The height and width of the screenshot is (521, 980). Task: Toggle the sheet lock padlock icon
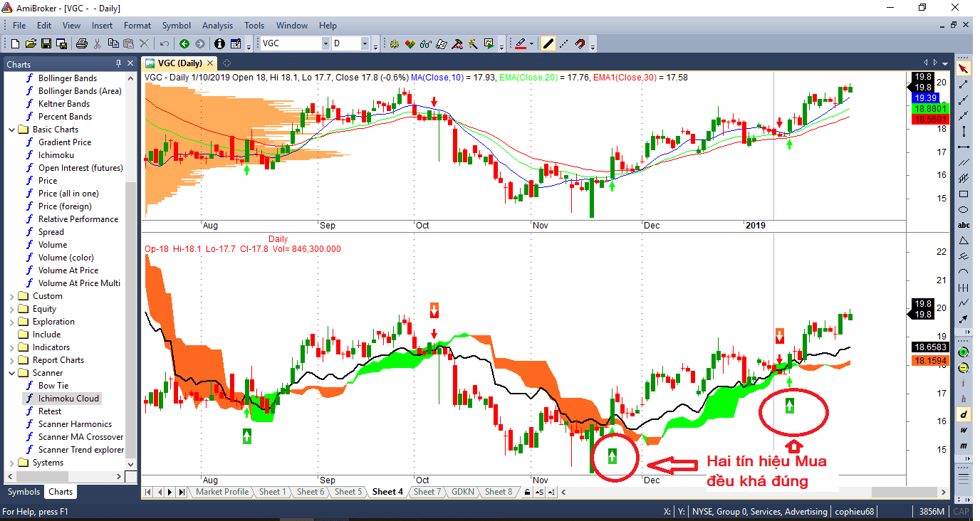pyautogui.click(x=527, y=492)
